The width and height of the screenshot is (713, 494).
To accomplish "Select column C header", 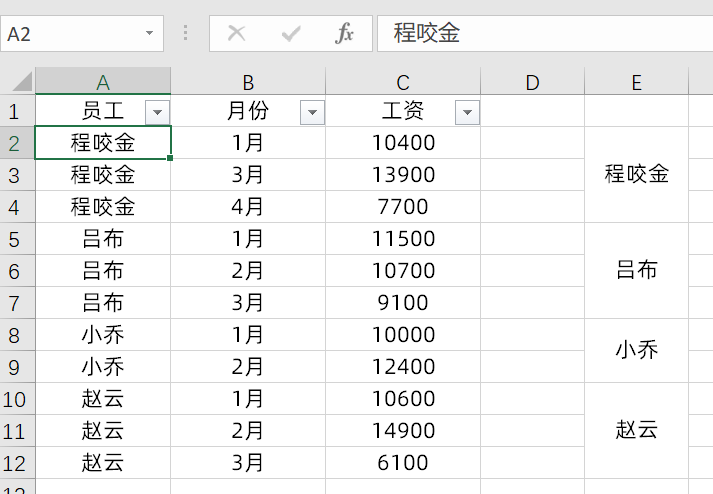I will point(403,81).
